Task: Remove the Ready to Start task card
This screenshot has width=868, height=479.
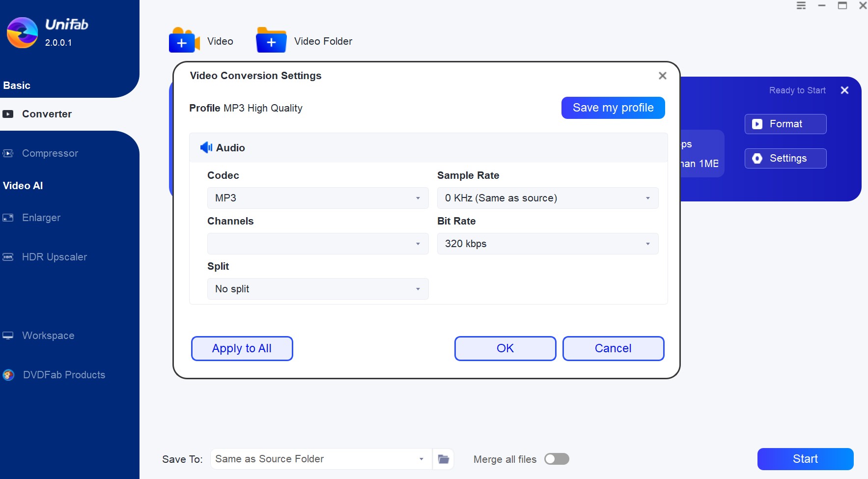Action: point(844,90)
